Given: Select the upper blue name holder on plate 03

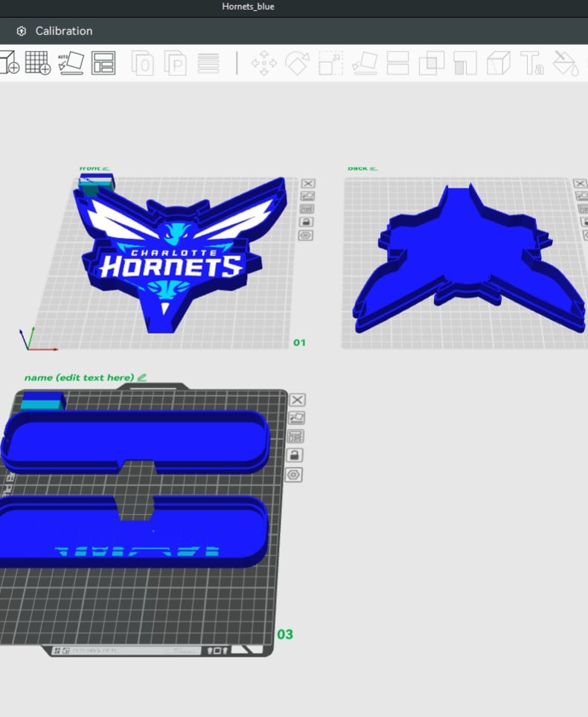Looking at the screenshot, I should tap(135, 442).
